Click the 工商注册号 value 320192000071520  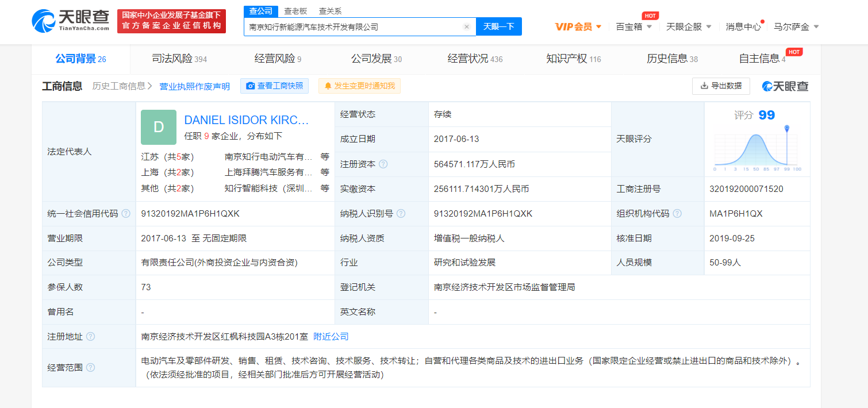[x=747, y=189]
